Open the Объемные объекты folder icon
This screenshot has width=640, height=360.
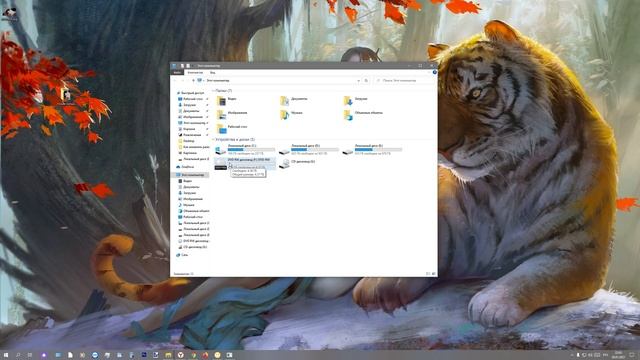pos(348,115)
